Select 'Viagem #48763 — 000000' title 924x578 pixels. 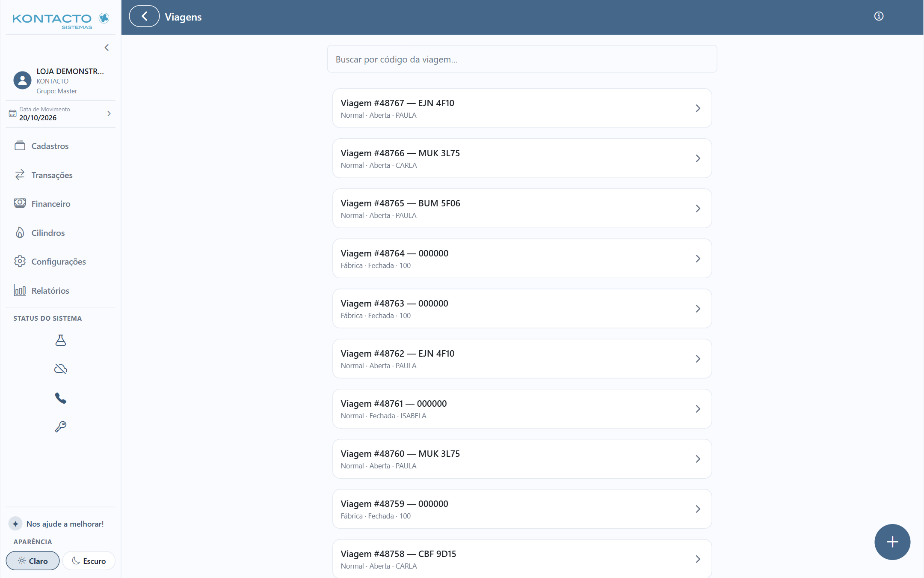pyautogui.click(x=394, y=304)
